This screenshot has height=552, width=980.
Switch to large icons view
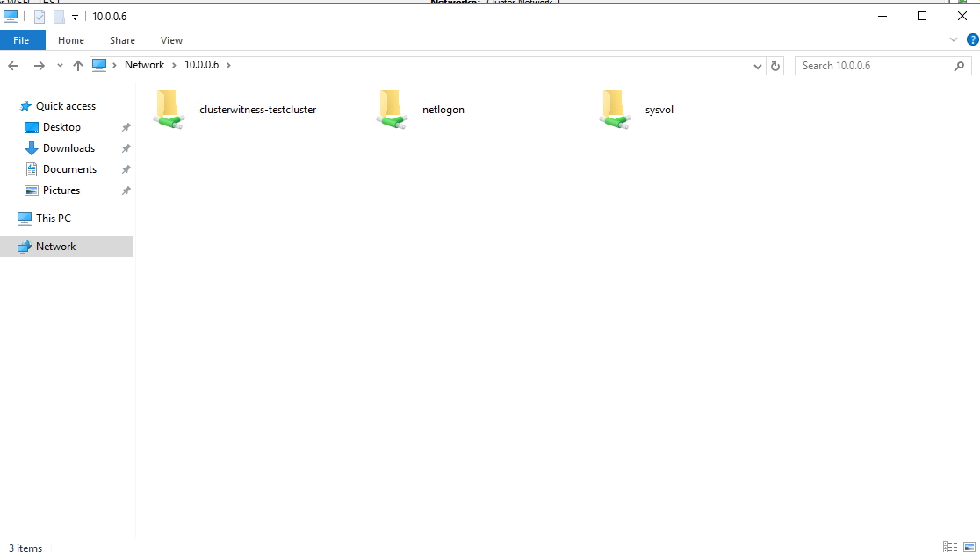tap(969, 548)
